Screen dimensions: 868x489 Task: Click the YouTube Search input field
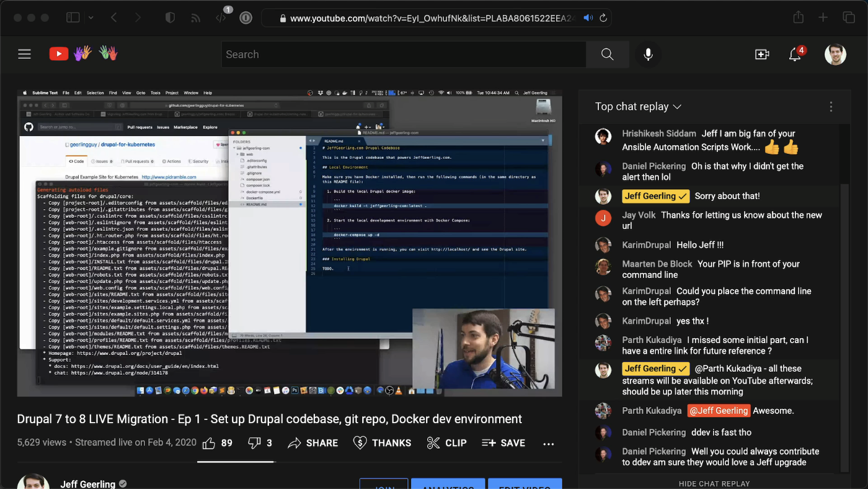(404, 55)
